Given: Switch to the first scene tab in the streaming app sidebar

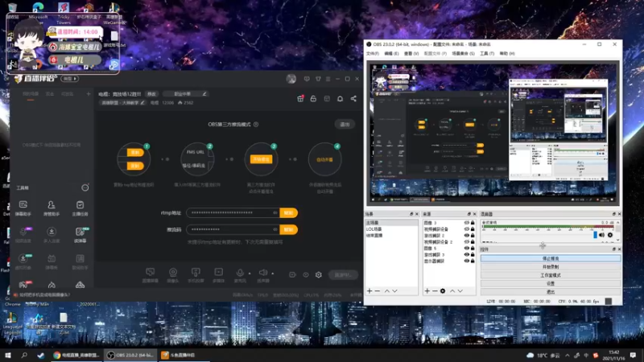Looking at the screenshot, I should [31, 94].
